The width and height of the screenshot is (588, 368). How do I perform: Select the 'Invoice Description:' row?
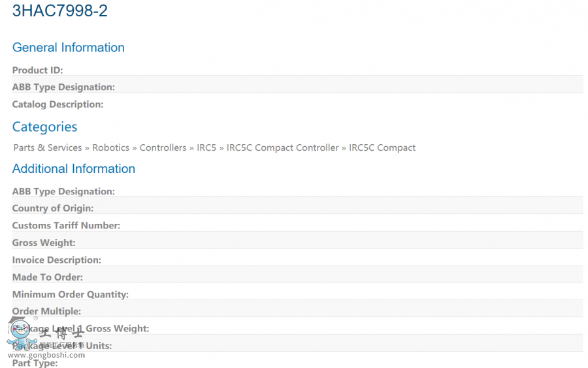tap(56, 260)
